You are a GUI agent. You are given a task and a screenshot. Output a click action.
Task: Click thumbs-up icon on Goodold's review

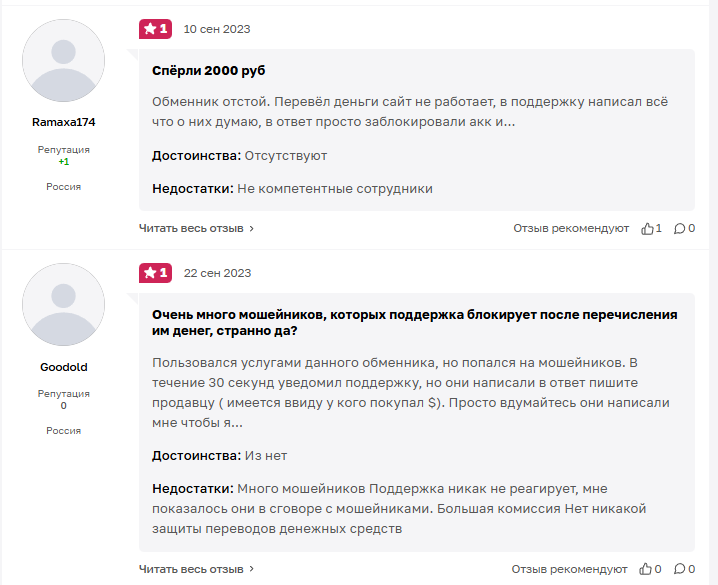[647, 569]
